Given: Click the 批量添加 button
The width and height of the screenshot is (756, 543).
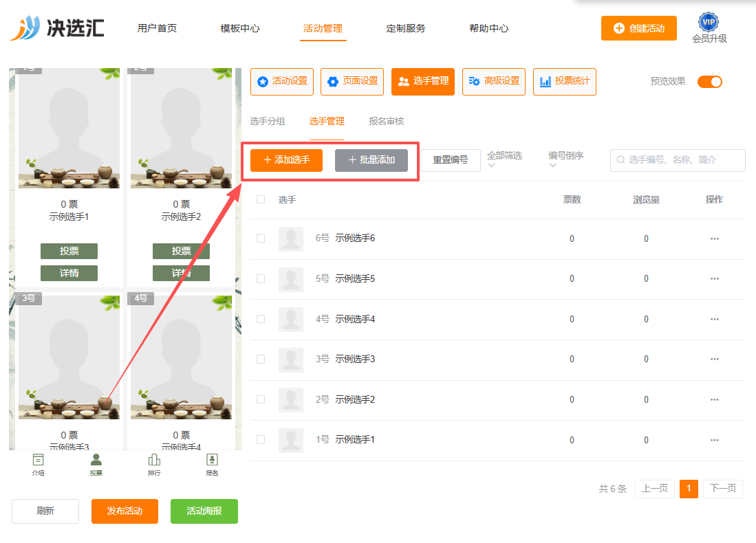Looking at the screenshot, I should click(x=371, y=160).
